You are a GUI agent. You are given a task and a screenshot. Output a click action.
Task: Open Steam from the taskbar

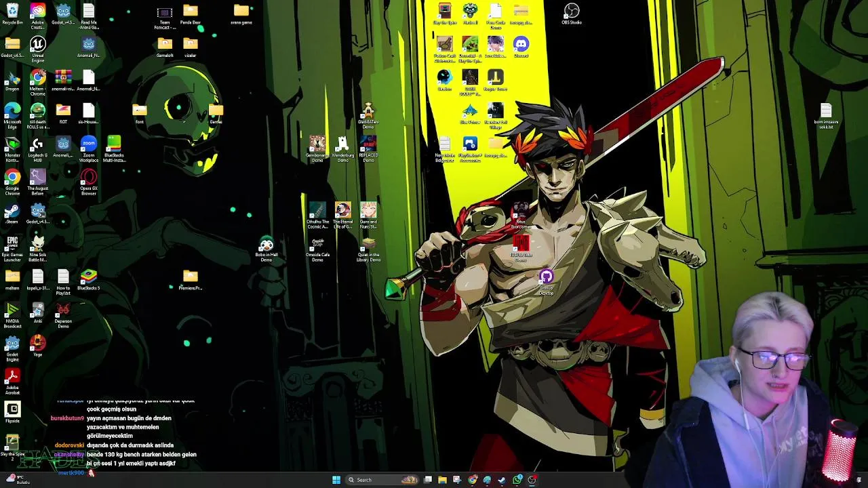point(502,480)
